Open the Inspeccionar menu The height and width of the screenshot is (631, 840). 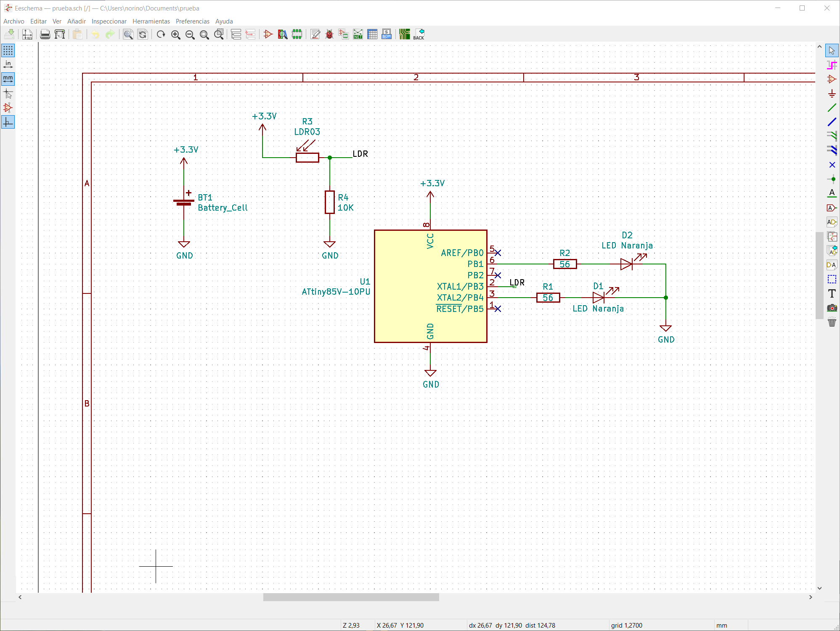pos(109,21)
